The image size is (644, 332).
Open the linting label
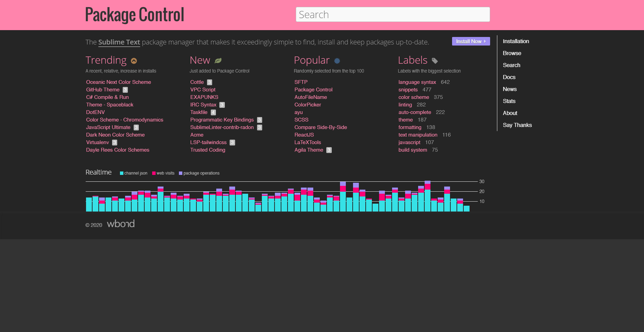click(x=405, y=105)
